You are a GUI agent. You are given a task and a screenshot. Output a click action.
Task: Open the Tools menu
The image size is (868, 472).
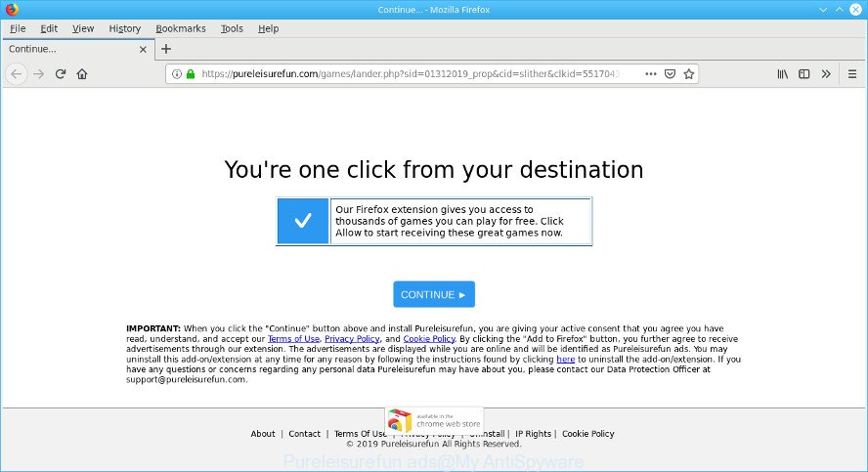[x=232, y=28]
